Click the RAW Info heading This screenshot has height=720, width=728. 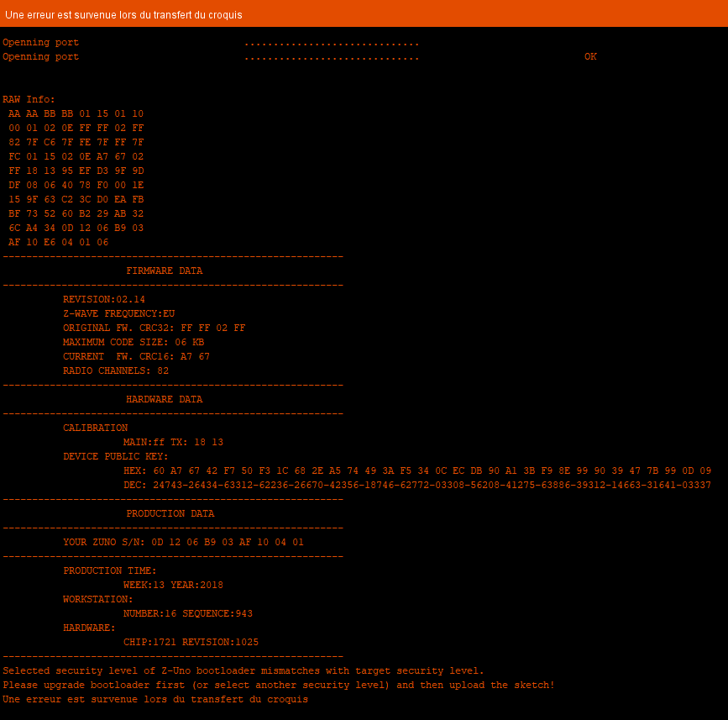pos(29,100)
